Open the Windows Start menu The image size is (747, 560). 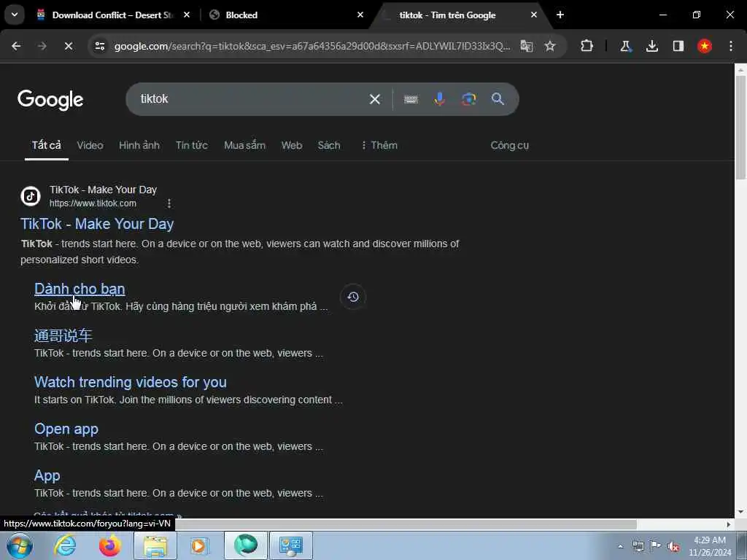19,545
